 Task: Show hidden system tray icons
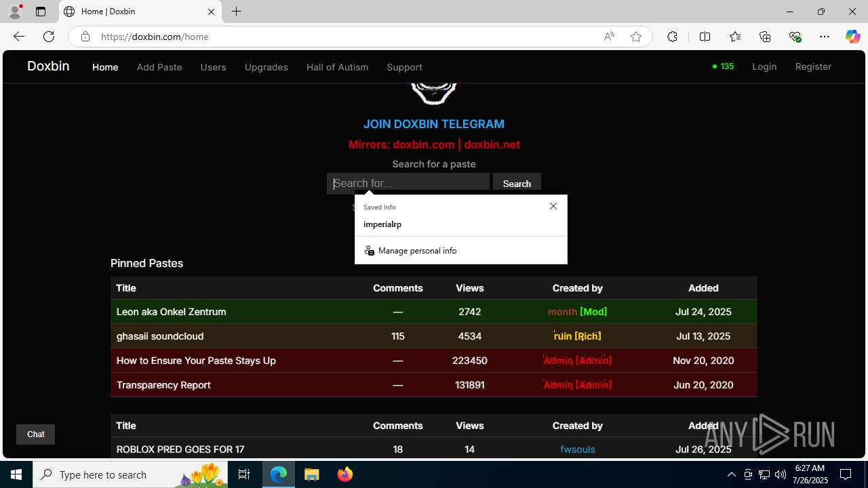(x=731, y=474)
